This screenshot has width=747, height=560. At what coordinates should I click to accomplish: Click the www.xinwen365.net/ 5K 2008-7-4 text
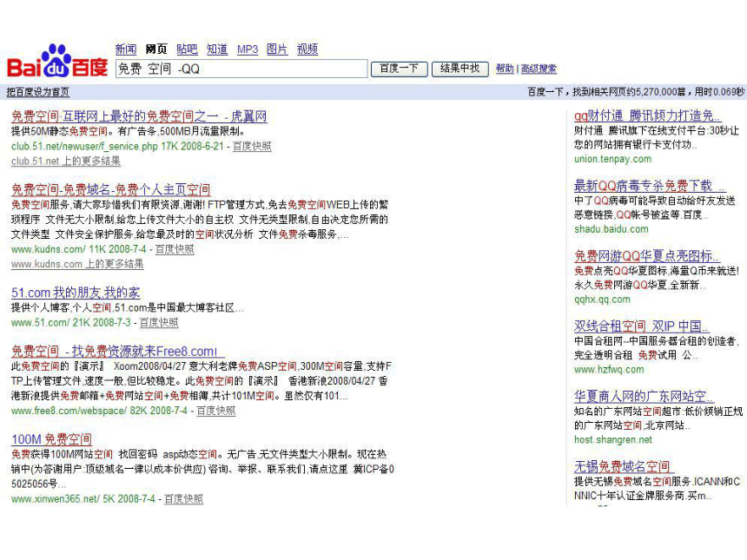[83, 498]
